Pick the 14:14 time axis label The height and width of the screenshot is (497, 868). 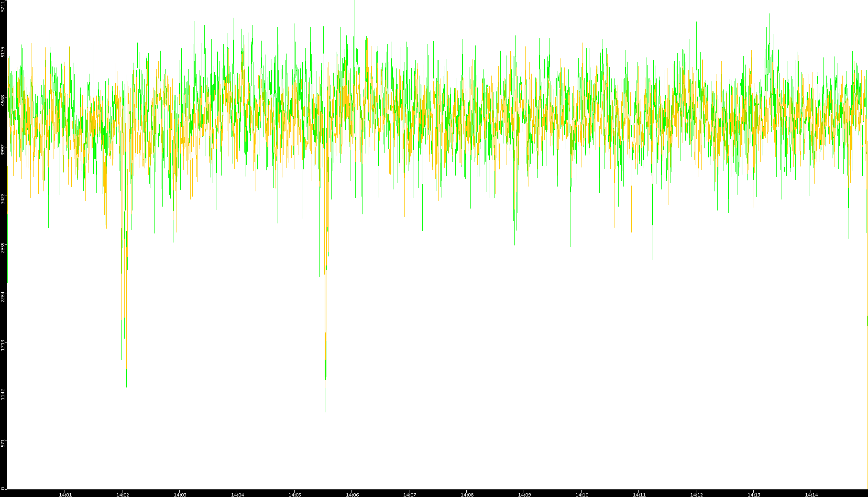[811, 495]
